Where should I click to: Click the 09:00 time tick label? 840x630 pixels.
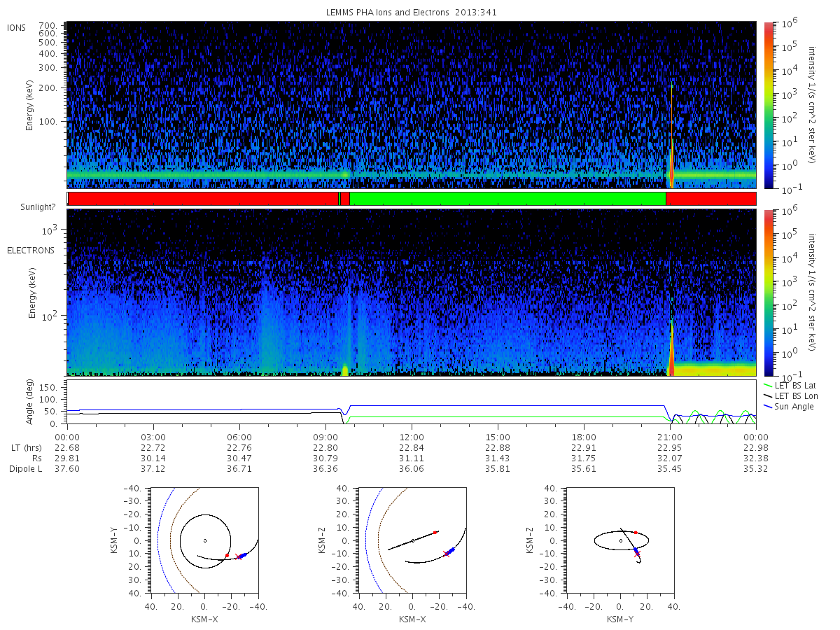pyautogui.click(x=325, y=436)
